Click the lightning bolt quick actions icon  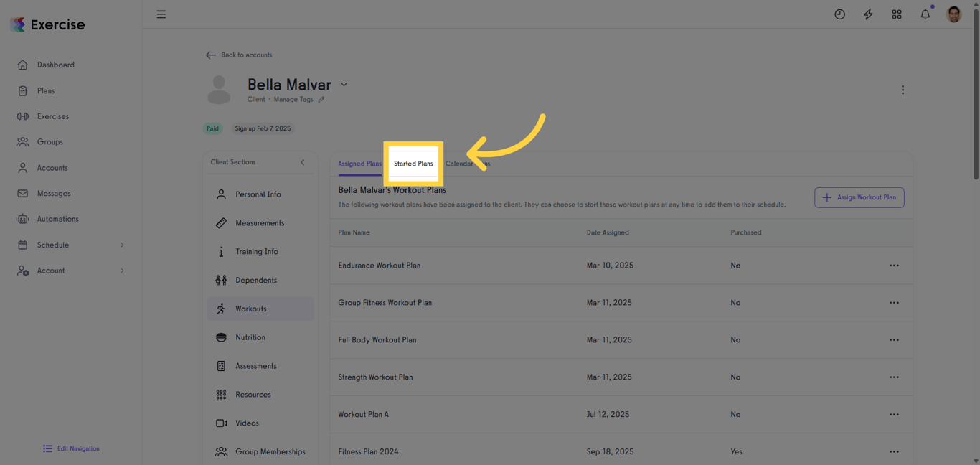click(868, 14)
